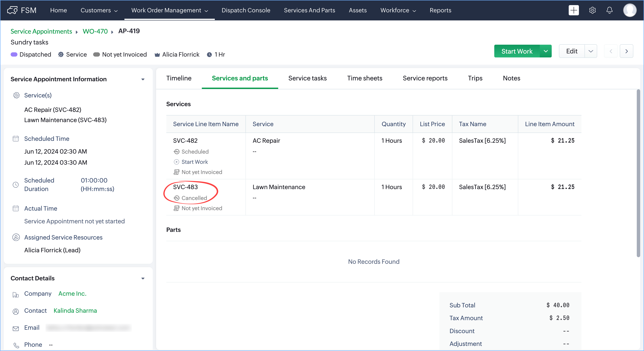Screen dimensions: 644x351
Task: Click the Start Work play icon for SVC-482
Action: [x=176, y=162]
